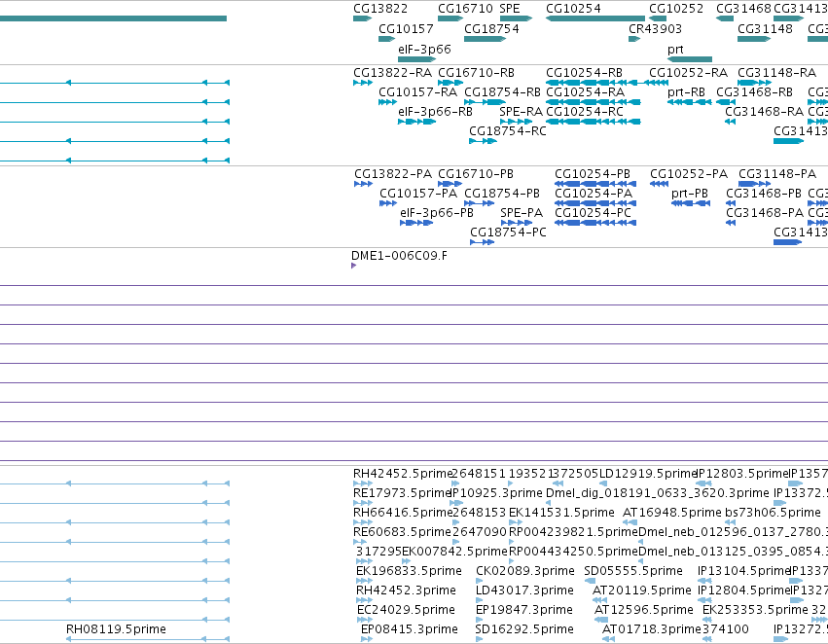The image size is (828, 644).
Task: Click the SD16292.5prime EST label
Action: 524,629
